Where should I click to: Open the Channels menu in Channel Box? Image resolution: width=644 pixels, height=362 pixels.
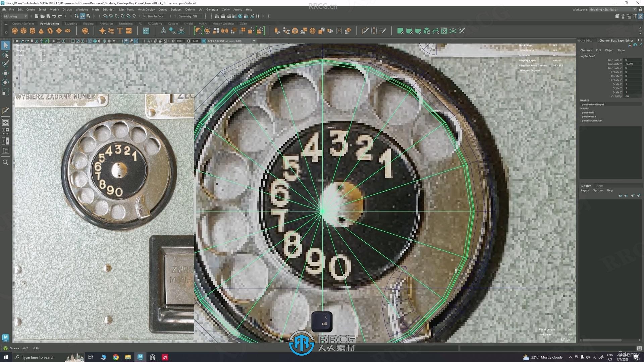[x=586, y=50]
